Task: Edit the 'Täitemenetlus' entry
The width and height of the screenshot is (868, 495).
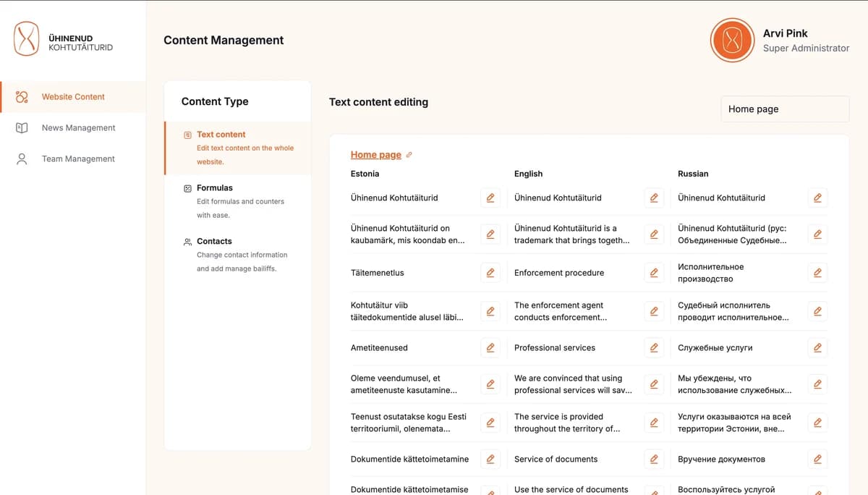Action: [x=490, y=273]
